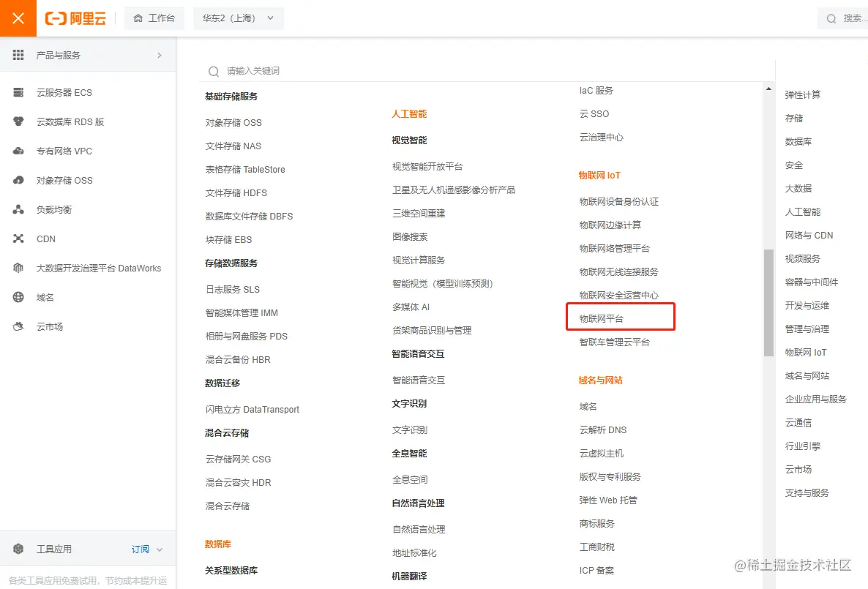The image size is (868, 589).
Task: Click the keyword search magnifier icon
Action: point(214,72)
